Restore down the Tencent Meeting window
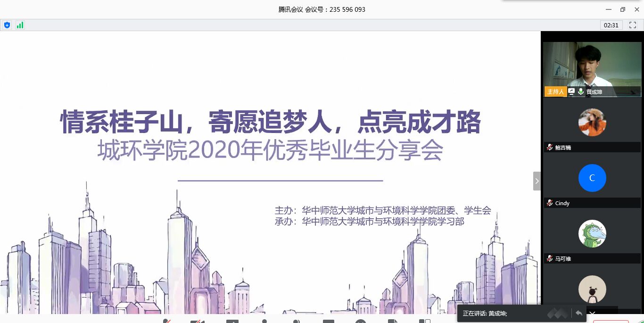This screenshot has width=644, height=323. click(622, 9)
